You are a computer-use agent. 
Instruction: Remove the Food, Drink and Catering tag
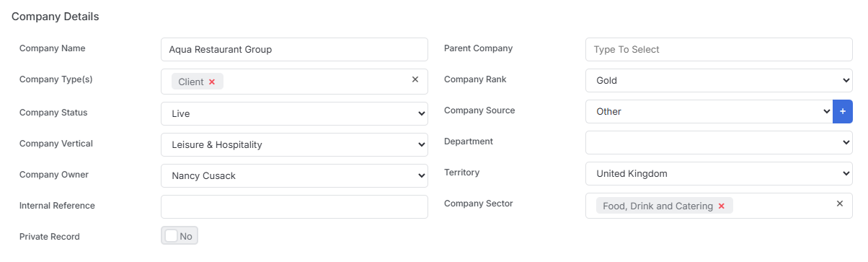pyautogui.click(x=722, y=206)
